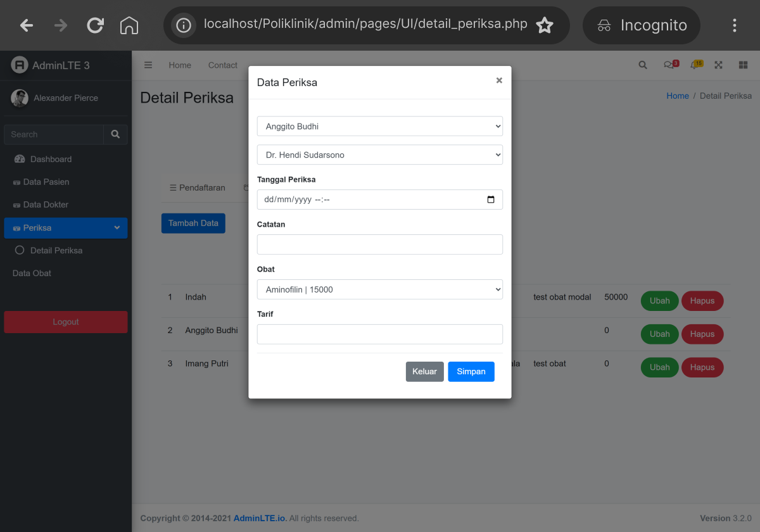
Task: Toggle fullscreen with expand icon
Action: pos(719,65)
